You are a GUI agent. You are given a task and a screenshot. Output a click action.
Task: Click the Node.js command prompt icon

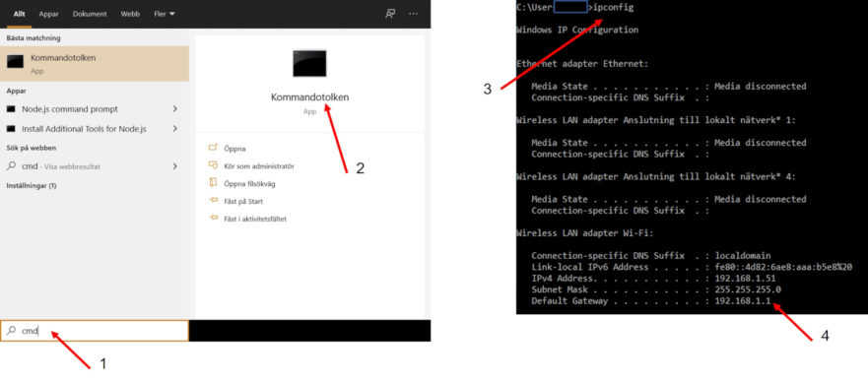coord(11,109)
